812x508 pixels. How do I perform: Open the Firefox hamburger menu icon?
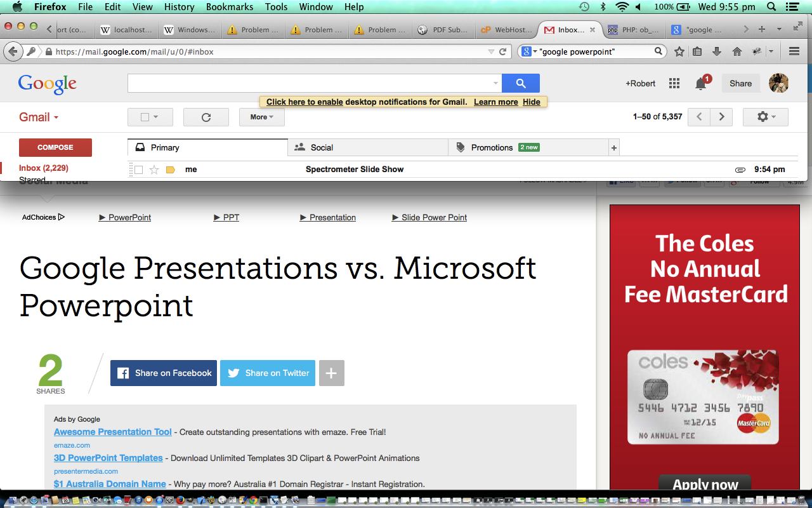coord(794,51)
